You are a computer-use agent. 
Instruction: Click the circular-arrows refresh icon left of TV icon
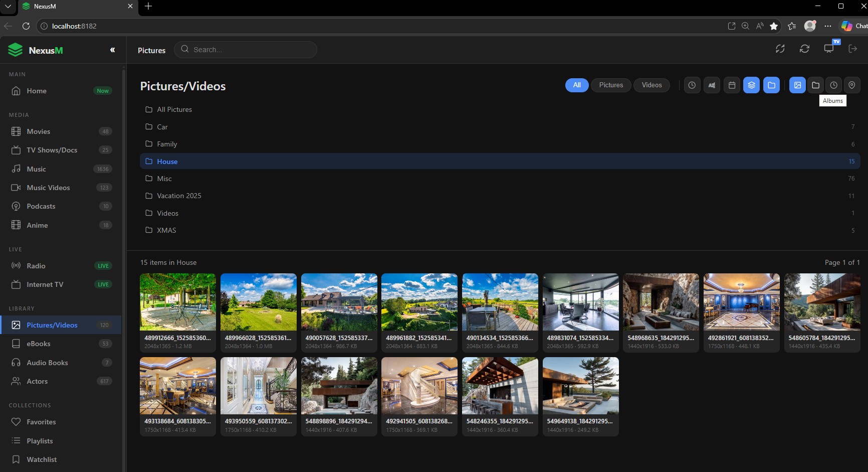pos(804,49)
